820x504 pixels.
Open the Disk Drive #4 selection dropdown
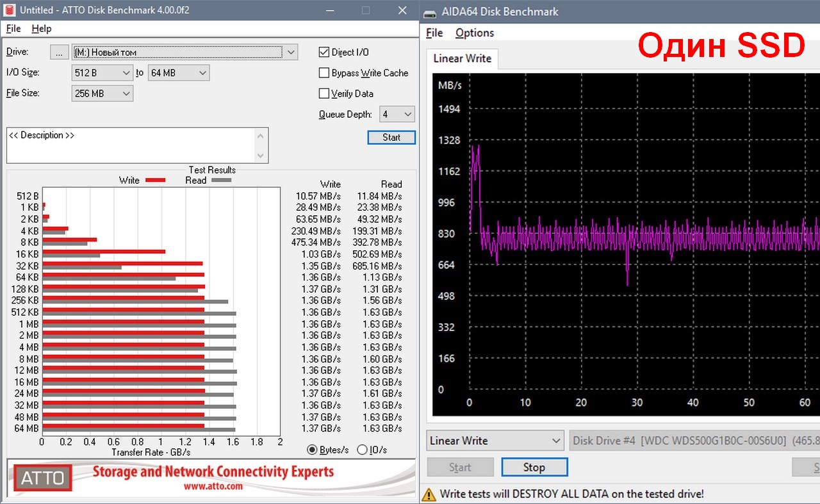[x=694, y=441]
